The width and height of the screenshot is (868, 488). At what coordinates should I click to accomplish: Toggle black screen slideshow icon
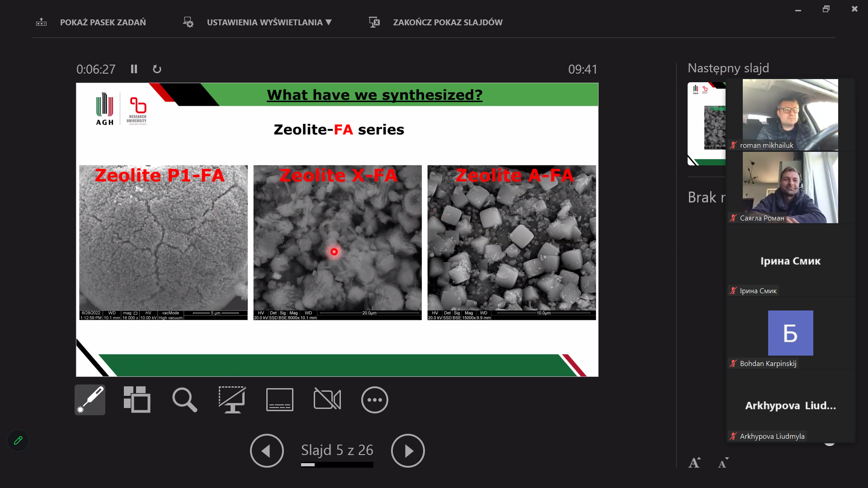pyautogui.click(x=232, y=400)
